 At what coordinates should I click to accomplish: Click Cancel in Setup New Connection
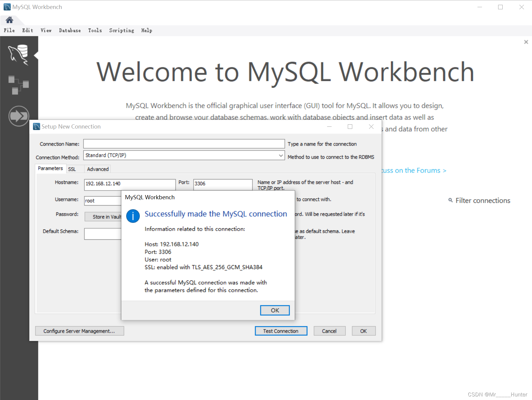(329, 331)
